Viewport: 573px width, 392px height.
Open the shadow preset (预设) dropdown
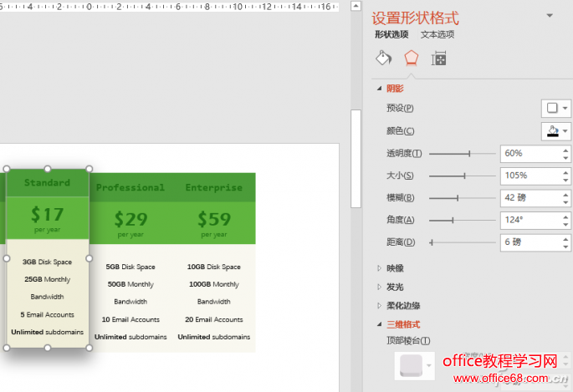(x=555, y=108)
